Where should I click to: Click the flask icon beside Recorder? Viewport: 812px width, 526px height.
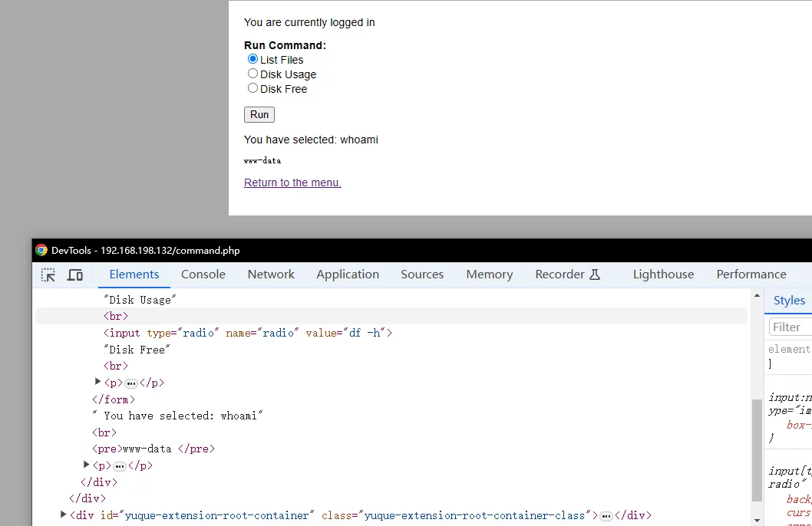coord(595,275)
